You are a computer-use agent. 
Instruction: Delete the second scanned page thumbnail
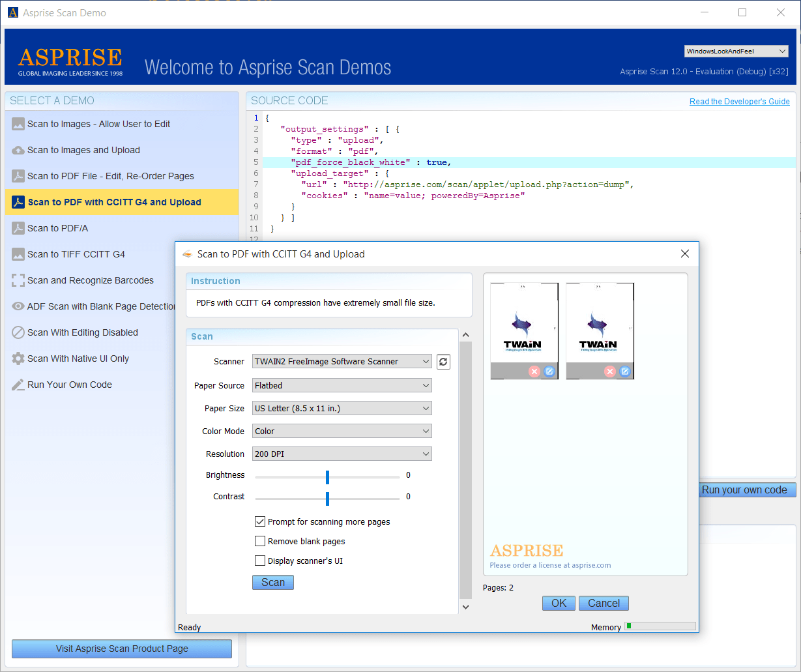click(x=610, y=372)
